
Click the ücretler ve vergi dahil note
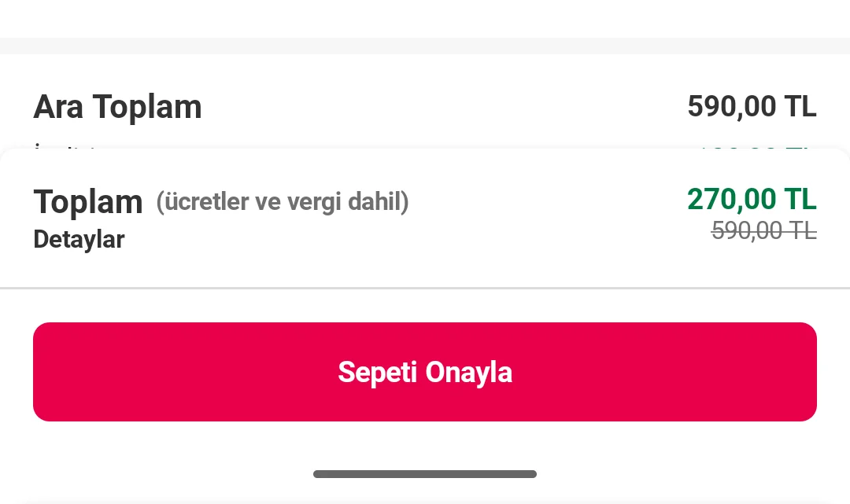pos(283,202)
